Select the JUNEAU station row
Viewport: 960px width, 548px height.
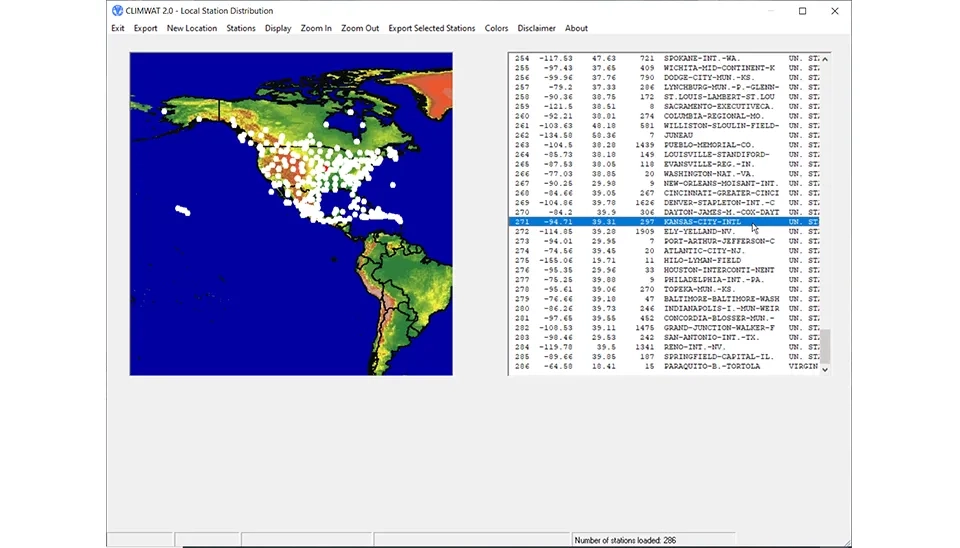pyautogui.click(x=680, y=135)
